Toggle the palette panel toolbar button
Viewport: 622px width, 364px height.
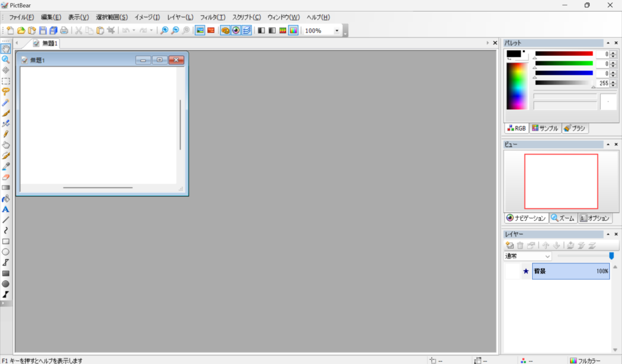[x=225, y=30]
